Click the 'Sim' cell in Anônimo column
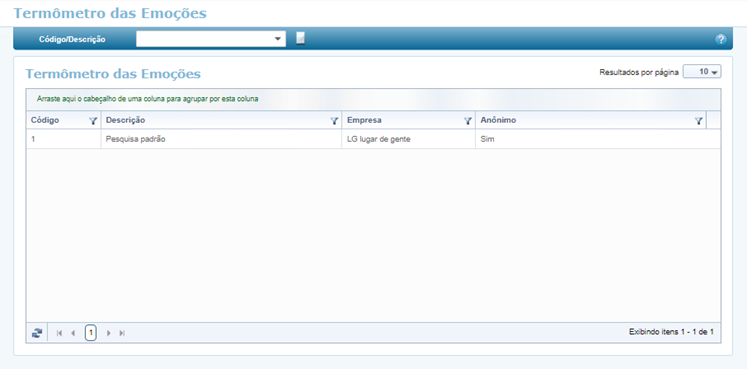The image size is (747, 369). [x=597, y=139]
